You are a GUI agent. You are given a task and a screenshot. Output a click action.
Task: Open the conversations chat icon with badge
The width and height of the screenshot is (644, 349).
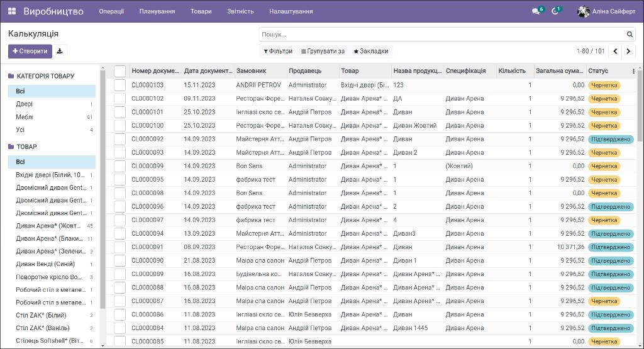[536, 11]
